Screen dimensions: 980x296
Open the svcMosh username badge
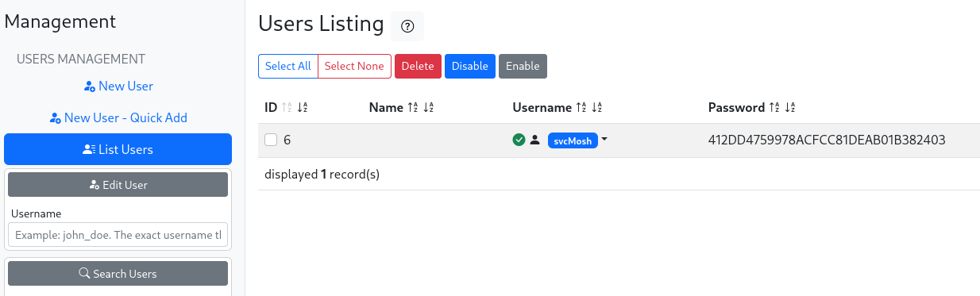(x=573, y=140)
